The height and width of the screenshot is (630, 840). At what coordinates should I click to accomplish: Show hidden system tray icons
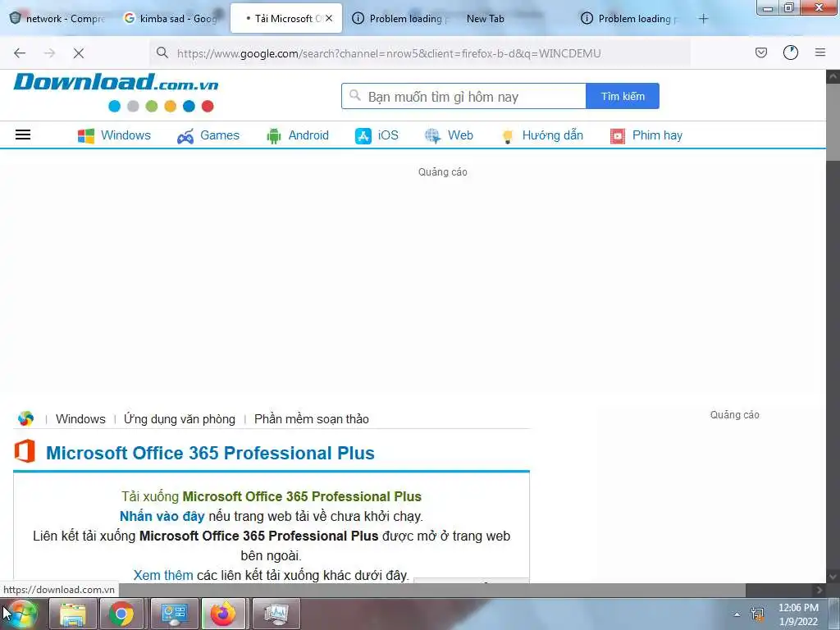737,614
